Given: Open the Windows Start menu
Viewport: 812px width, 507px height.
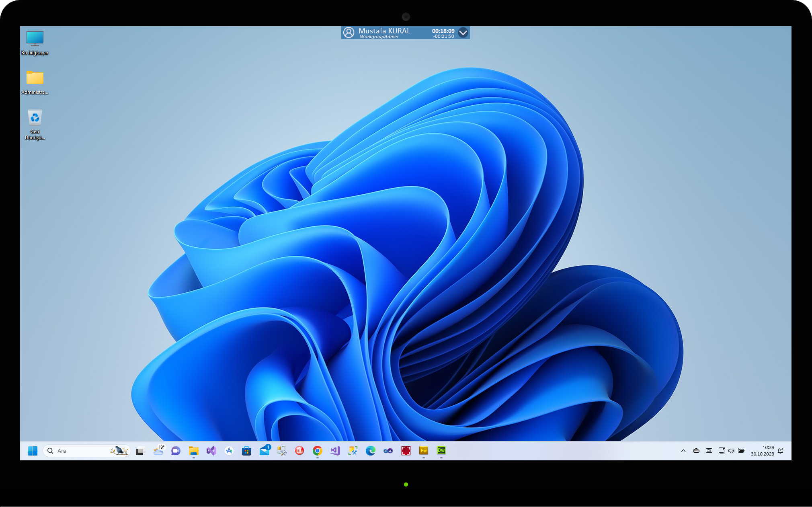Looking at the screenshot, I should coord(33,451).
